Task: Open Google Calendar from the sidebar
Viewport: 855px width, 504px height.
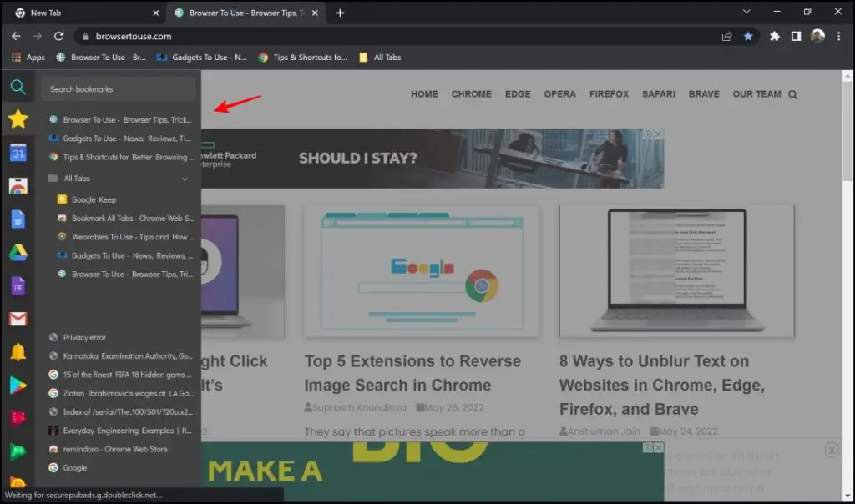Action: (x=17, y=153)
